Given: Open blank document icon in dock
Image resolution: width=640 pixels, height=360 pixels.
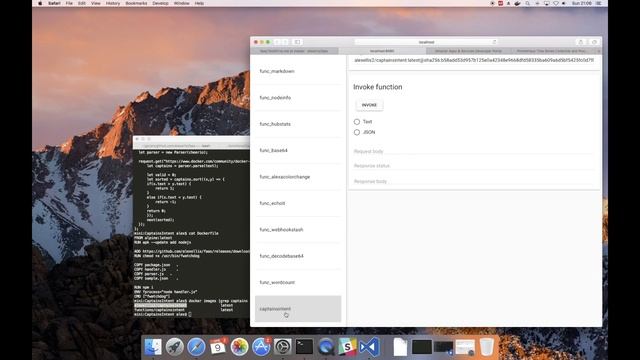Looking at the screenshot, I should point(400,347).
